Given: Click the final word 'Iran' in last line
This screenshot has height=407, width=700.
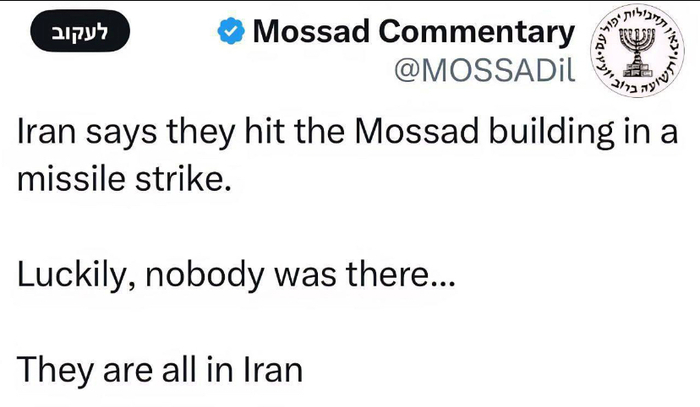Looking at the screenshot, I should (x=273, y=370).
